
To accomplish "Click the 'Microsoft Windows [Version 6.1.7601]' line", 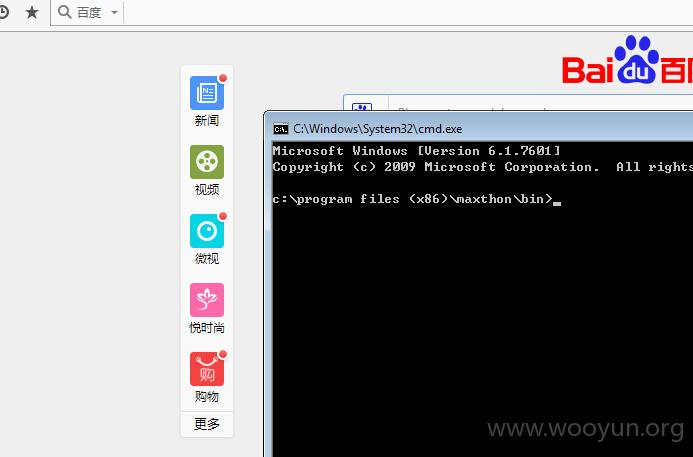I will pos(416,151).
